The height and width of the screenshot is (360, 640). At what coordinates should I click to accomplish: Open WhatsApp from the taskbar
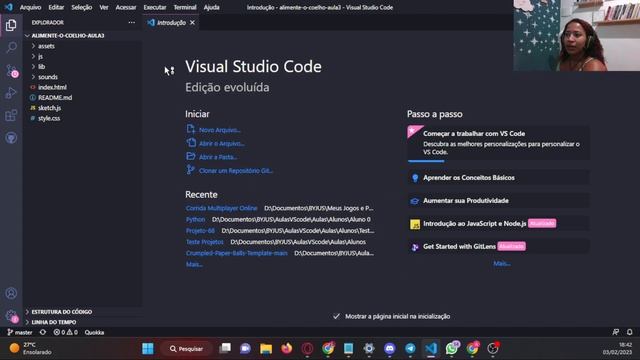[x=452, y=349]
